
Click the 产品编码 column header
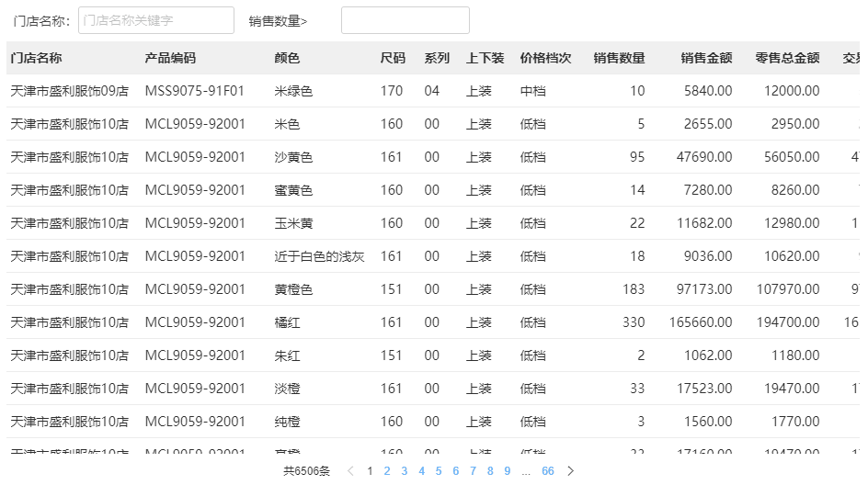(x=170, y=58)
